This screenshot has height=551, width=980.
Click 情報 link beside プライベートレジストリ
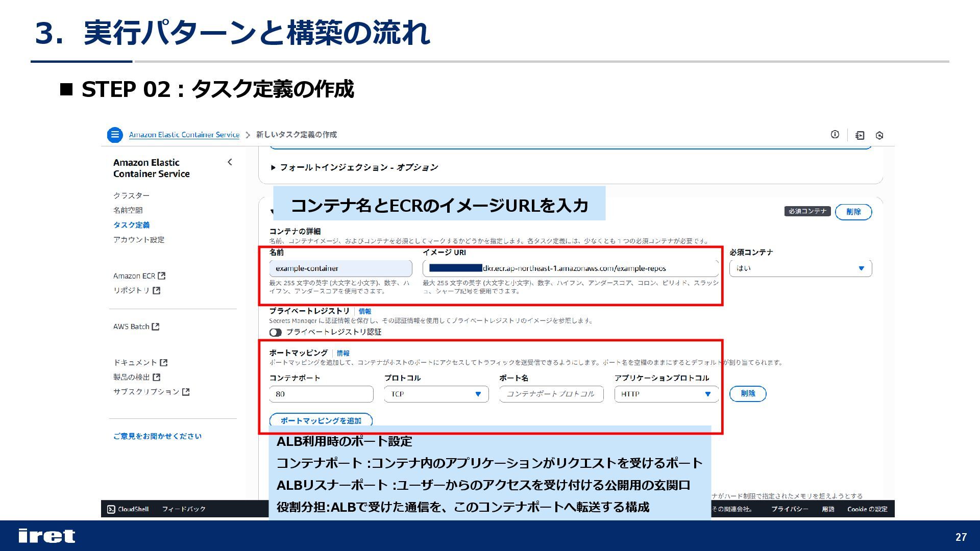(365, 311)
